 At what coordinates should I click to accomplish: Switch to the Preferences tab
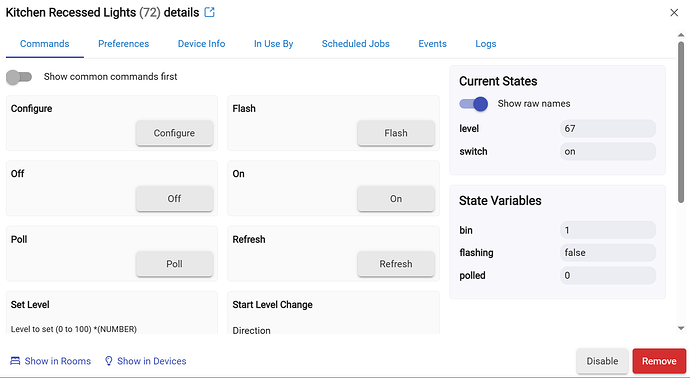(x=123, y=44)
